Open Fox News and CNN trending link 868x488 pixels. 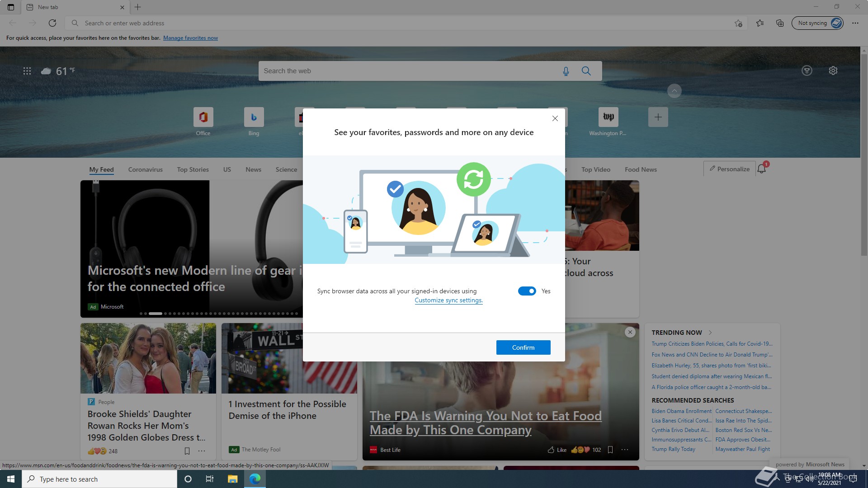pos(712,355)
